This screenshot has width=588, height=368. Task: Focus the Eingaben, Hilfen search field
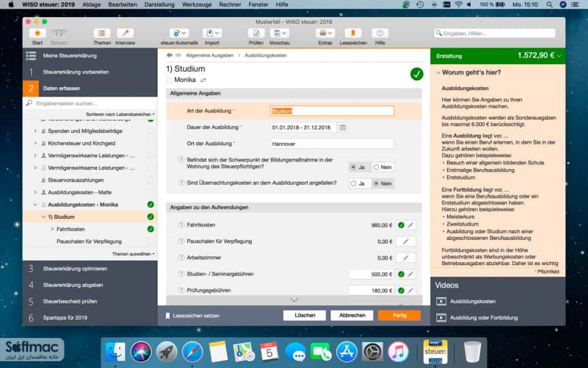[x=495, y=33]
